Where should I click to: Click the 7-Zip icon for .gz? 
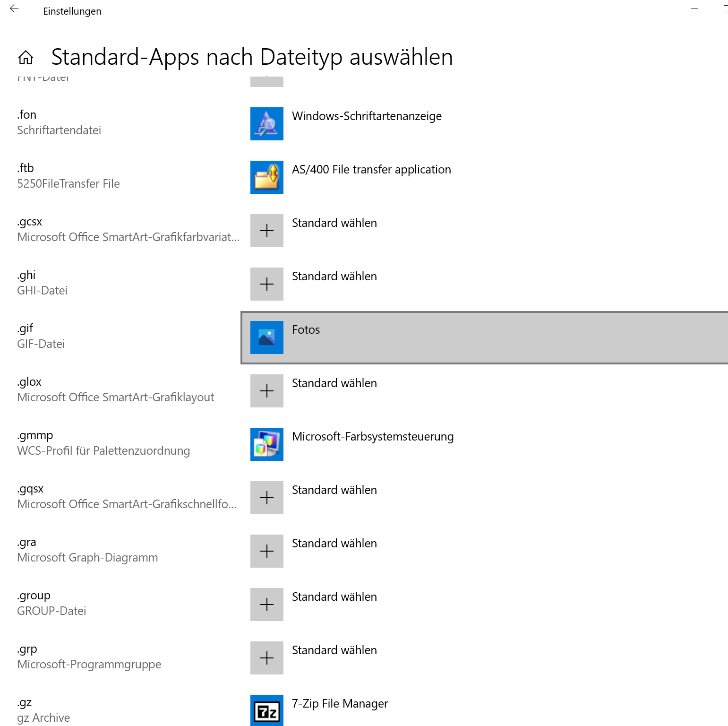[266, 710]
